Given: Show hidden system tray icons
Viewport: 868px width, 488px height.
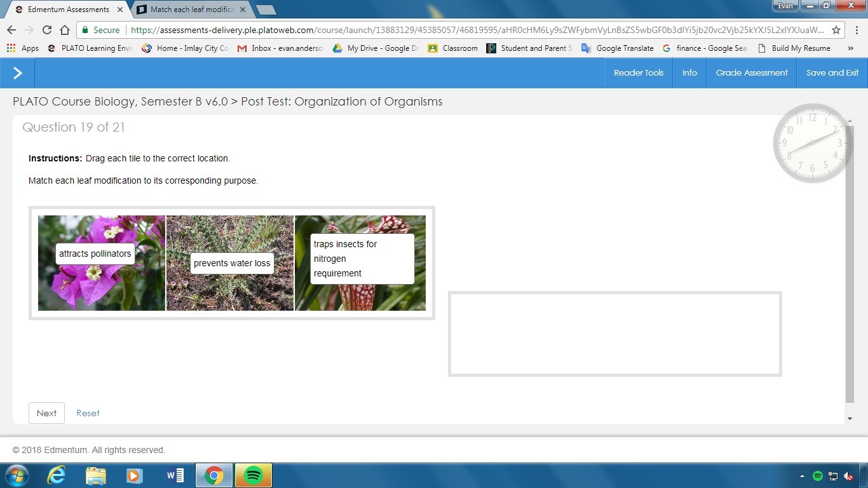Looking at the screenshot, I should click(x=802, y=476).
